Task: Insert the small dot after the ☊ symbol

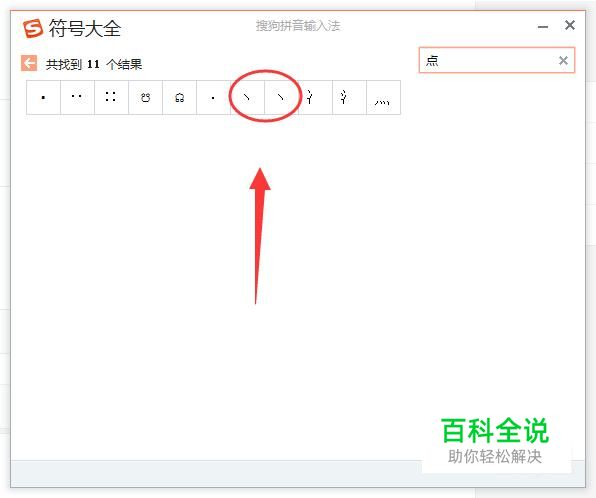Action: (x=214, y=97)
